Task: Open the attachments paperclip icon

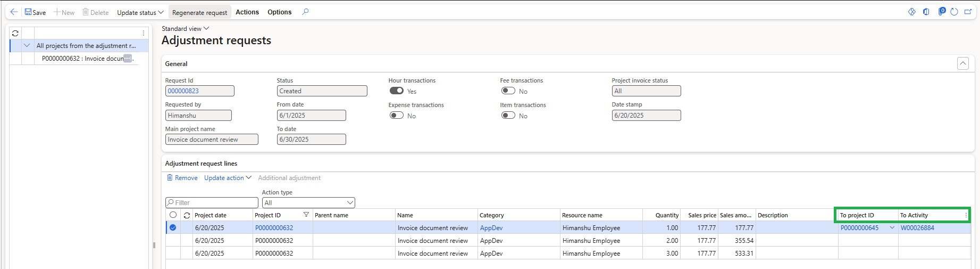Action: click(x=941, y=12)
